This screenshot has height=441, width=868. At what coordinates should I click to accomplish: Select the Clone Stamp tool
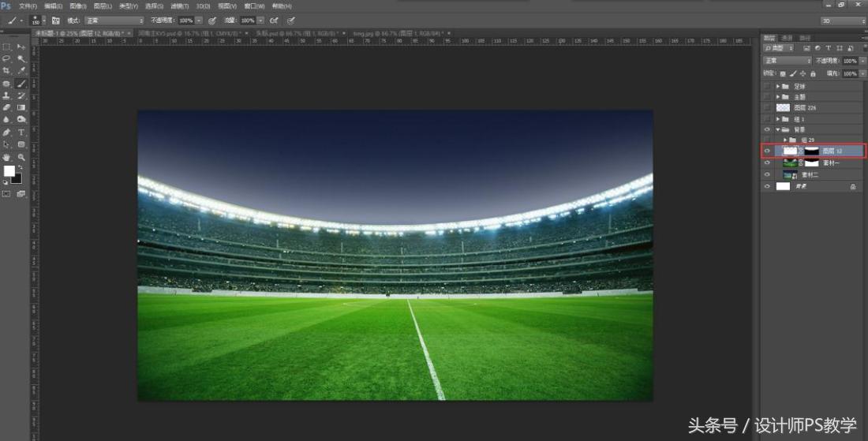6,95
